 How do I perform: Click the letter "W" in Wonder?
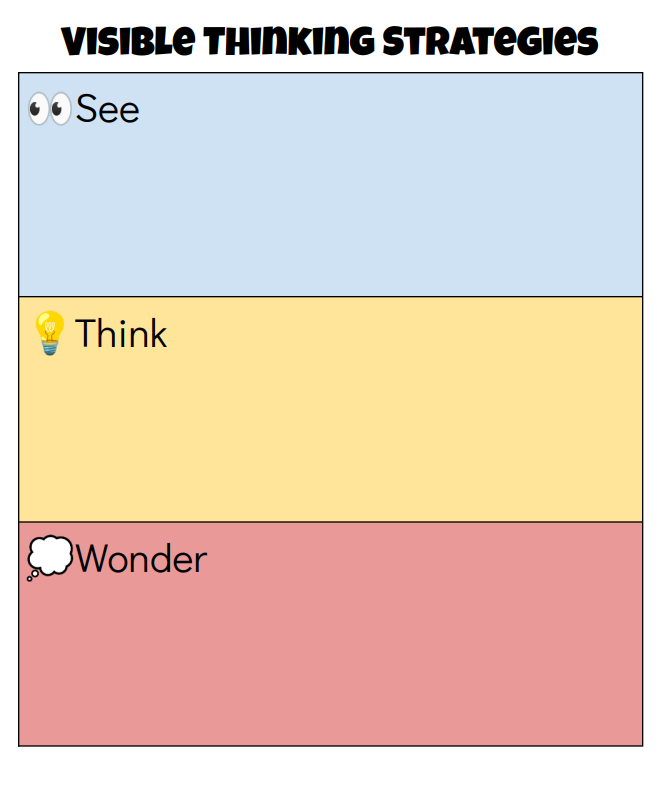click(93, 558)
